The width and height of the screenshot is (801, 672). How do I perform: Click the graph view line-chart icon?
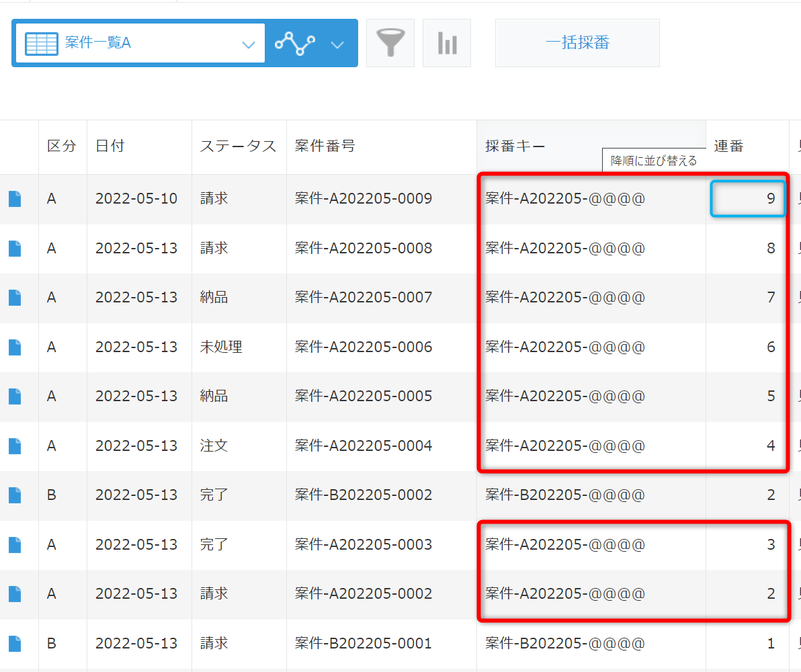[x=295, y=44]
